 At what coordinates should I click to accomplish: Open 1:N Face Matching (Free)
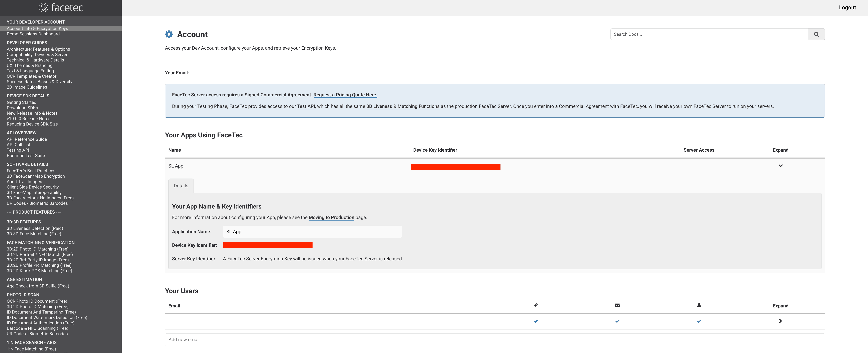[31, 349]
